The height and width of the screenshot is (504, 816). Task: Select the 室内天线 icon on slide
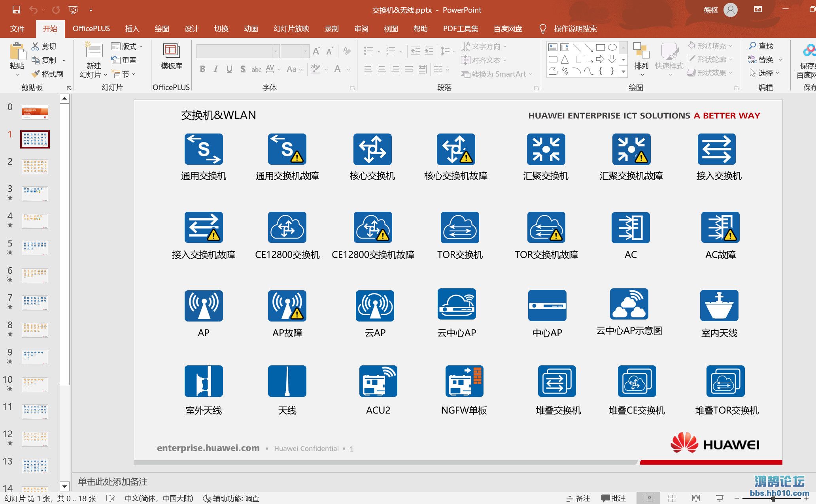(719, 305)
